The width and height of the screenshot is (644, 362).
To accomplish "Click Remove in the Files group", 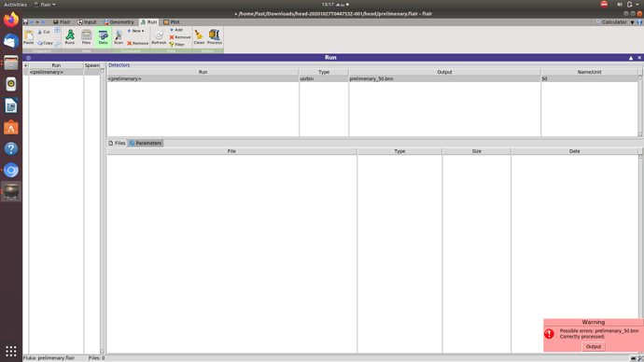I will pos(180,37).
